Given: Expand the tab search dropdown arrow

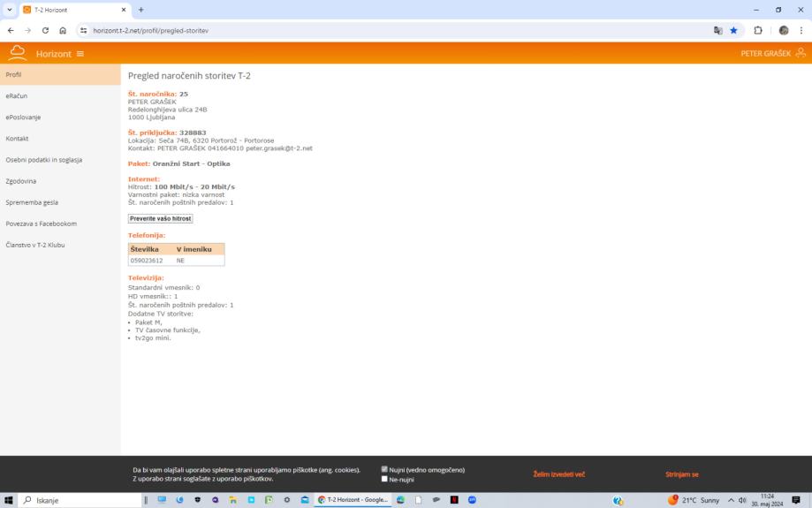Looking at the screenshot, I should [10, 10].
